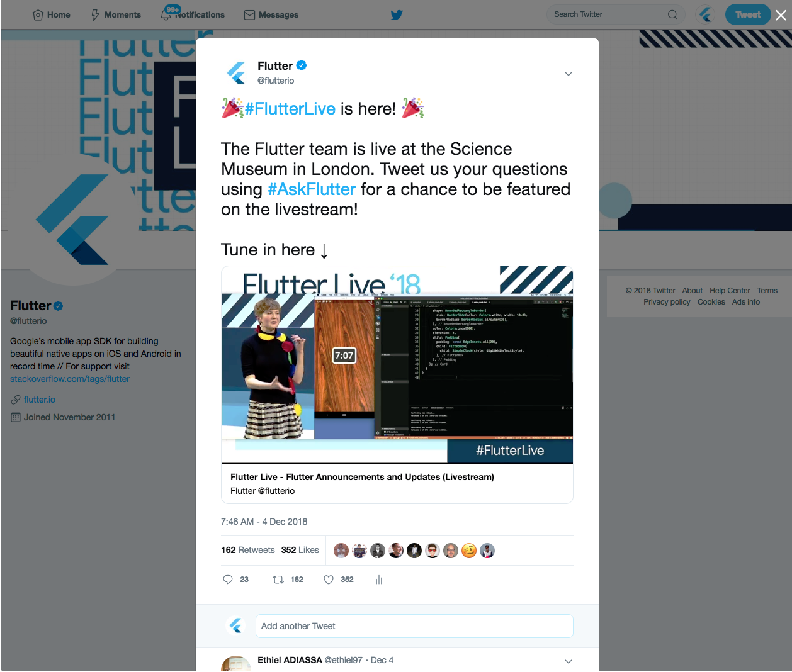Click the reply speech bubble icon
The height and width of the screenshot is (672, 792).
click(x=228, y=580)
